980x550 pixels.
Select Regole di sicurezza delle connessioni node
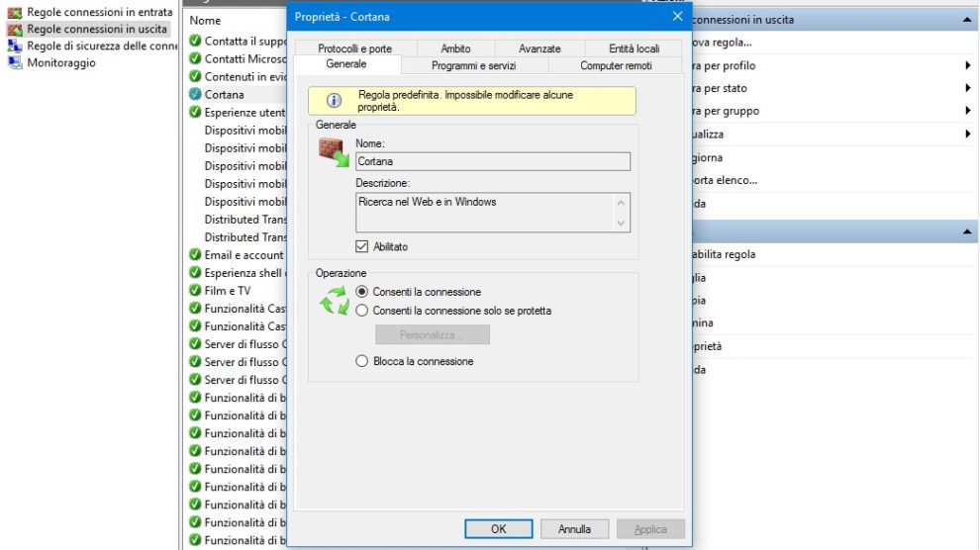click(x=102, y=46)
